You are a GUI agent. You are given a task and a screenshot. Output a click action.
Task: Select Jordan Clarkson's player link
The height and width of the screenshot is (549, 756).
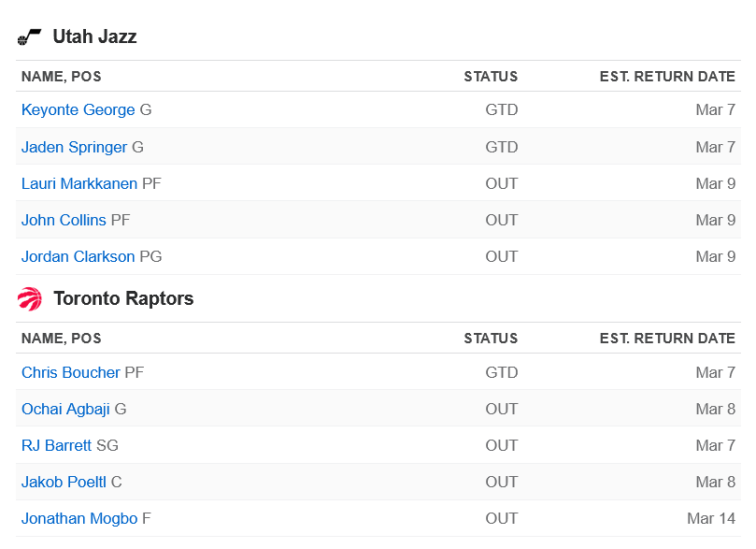(78, 256)
